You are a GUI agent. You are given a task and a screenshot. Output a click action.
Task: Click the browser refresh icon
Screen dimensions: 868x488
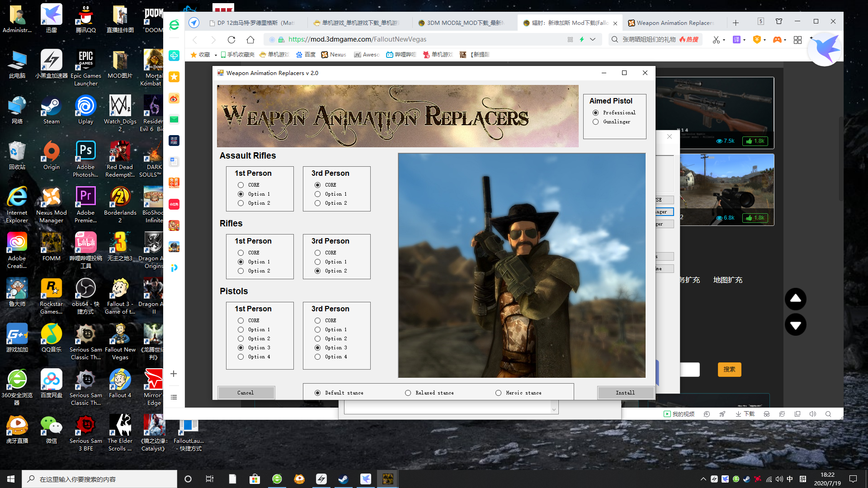[231, 40]
